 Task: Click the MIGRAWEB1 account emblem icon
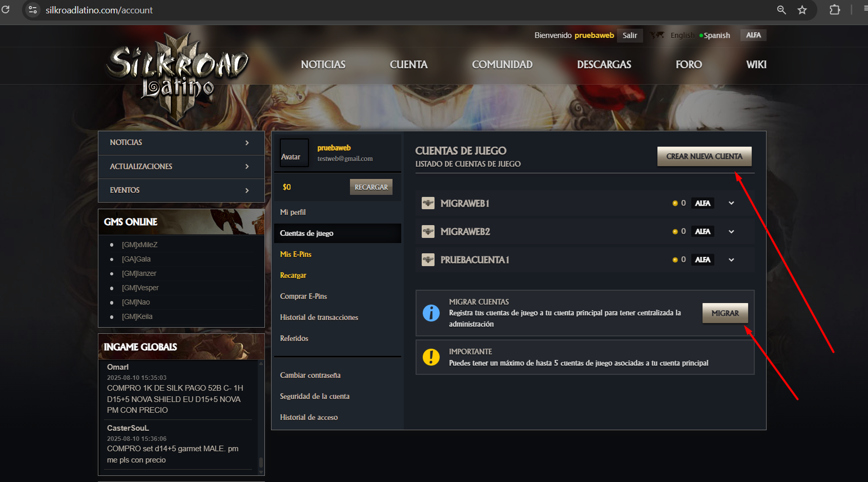click(428, 203)
